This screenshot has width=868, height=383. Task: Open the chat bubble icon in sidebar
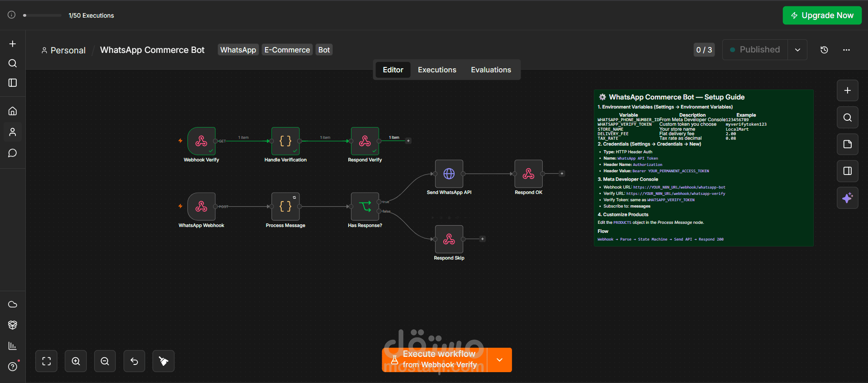click(x=13, y=153)
